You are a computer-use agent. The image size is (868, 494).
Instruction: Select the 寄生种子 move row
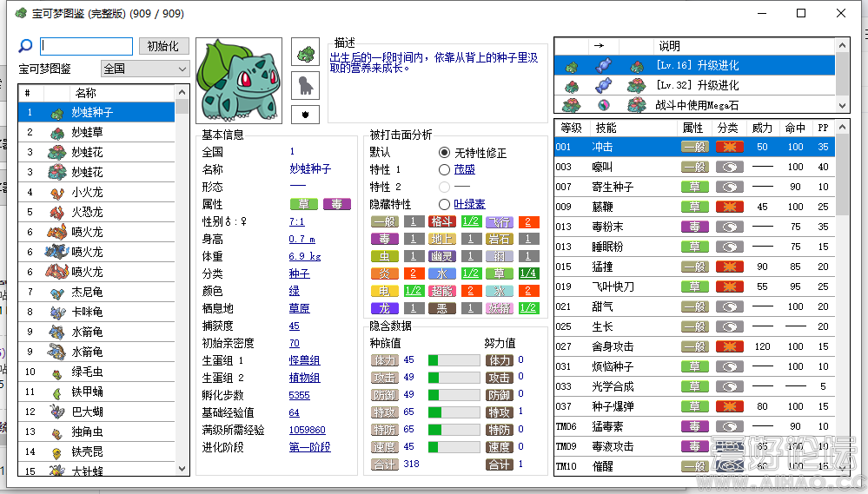(695, 187)
